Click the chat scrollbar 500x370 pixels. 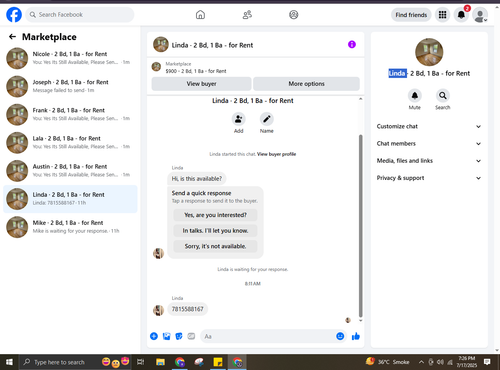click(360, 225)
